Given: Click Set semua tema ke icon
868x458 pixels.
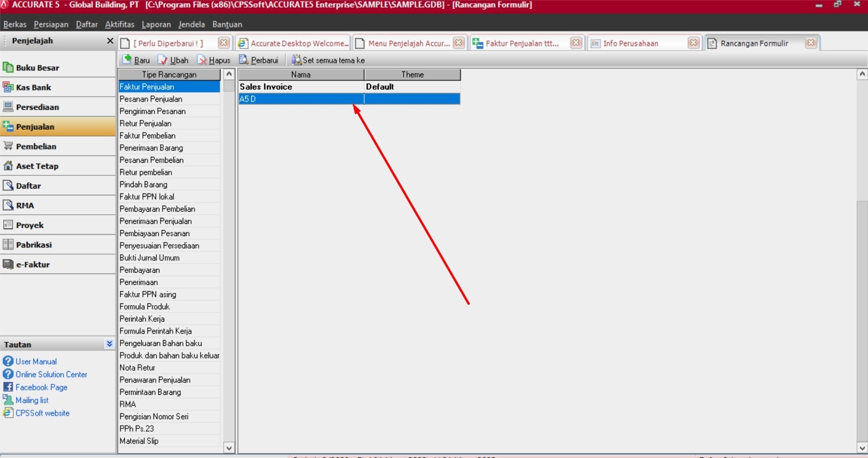Looking at the screenshot, I should 296,60.
